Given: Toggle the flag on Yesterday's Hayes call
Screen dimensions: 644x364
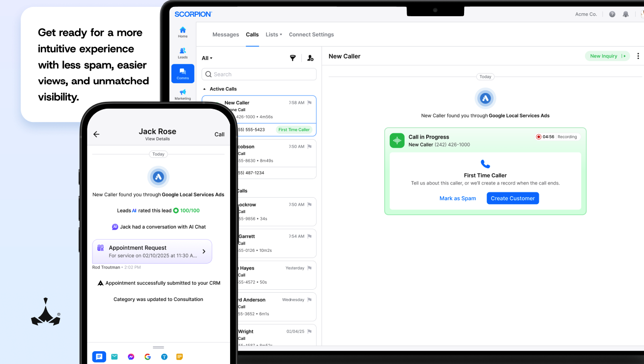Looking at the screenshot, I should (310, 268).
